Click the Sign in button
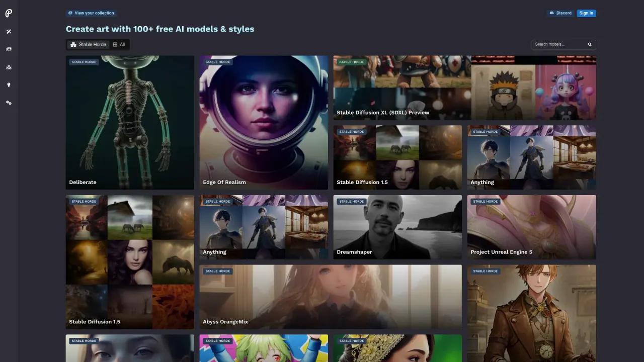The image size is (644, 362). (586, 13)
